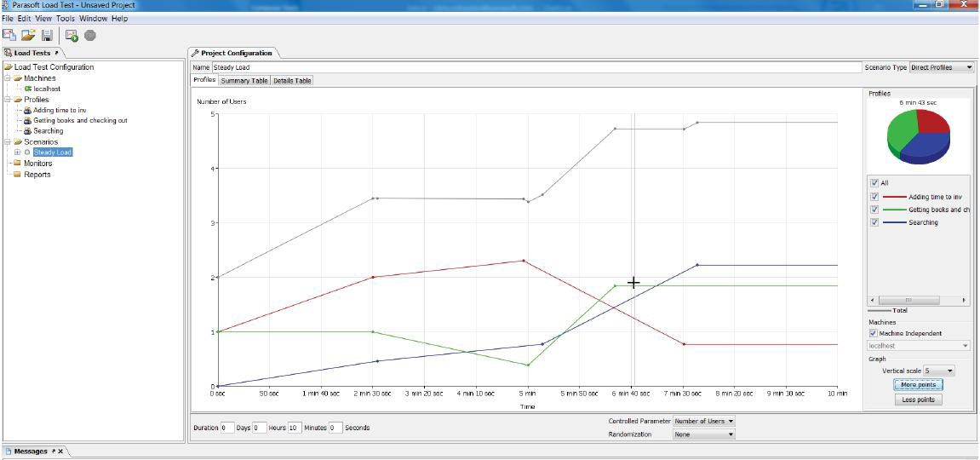Switch to the Details Table tab
Viewport: 980px width, 460px height.
292,81
